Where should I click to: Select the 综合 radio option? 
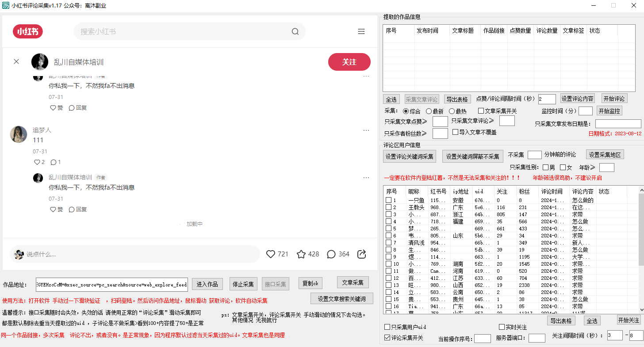tap(406, 111)
